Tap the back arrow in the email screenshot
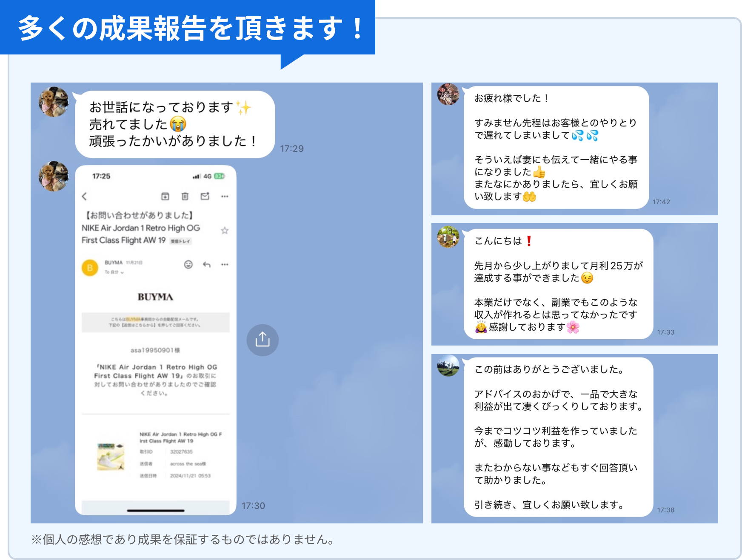The width and height of the screenshot is (742, 560). [x=84, y=196]
